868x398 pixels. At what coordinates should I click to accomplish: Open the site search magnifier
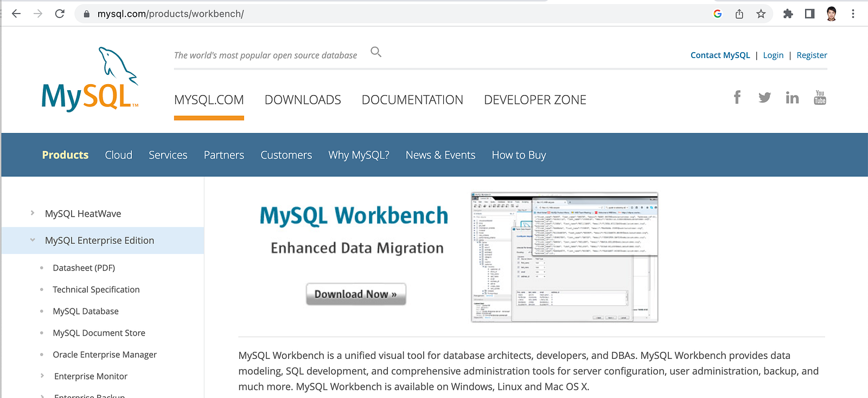coord(376,52)
